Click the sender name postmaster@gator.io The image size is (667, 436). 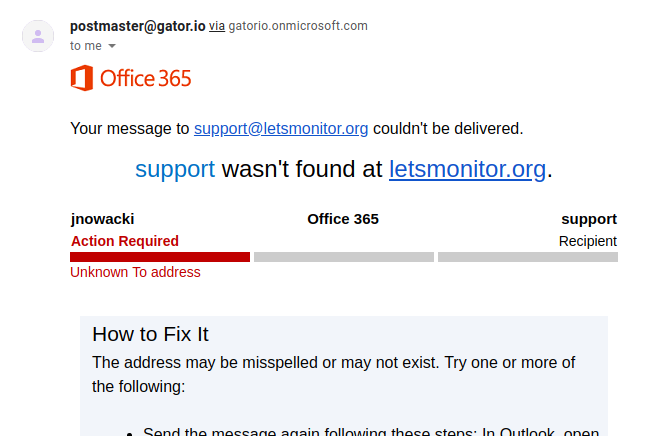(137, 26)
